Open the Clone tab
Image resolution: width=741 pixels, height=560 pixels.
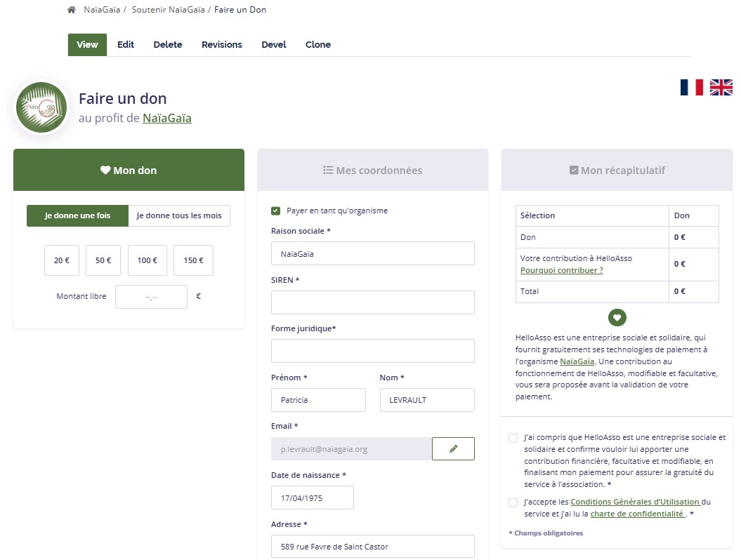318,45
